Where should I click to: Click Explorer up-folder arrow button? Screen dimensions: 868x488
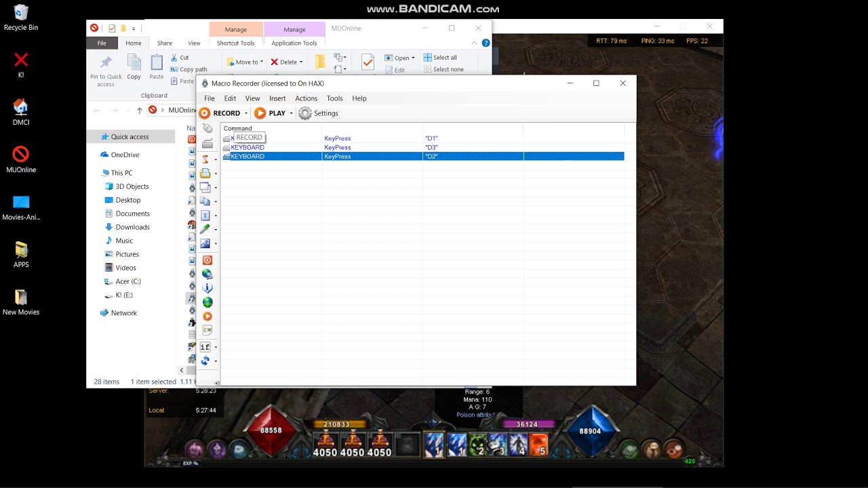(x=140, y=110)
